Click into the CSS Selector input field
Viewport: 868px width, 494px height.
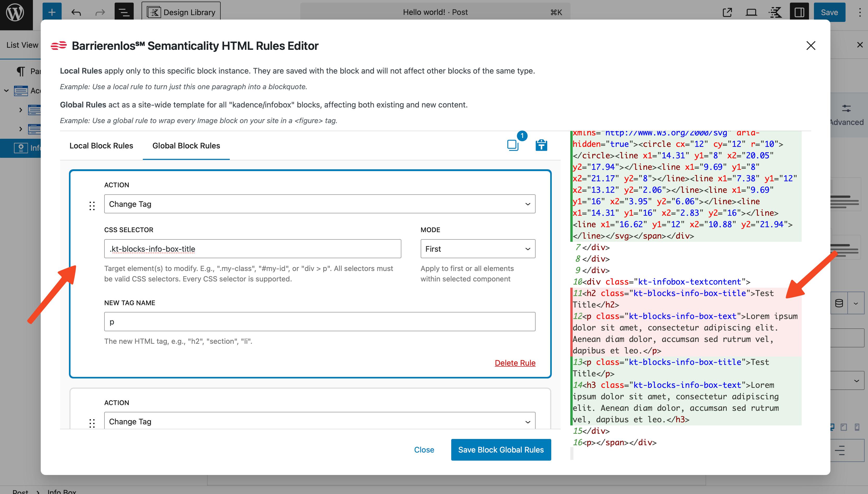pos(252,249)
